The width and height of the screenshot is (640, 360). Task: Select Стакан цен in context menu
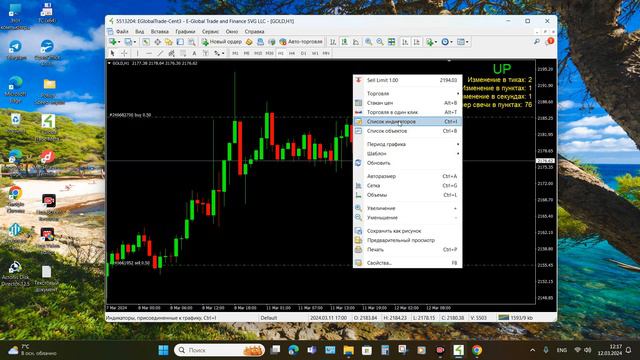[407, 103]
